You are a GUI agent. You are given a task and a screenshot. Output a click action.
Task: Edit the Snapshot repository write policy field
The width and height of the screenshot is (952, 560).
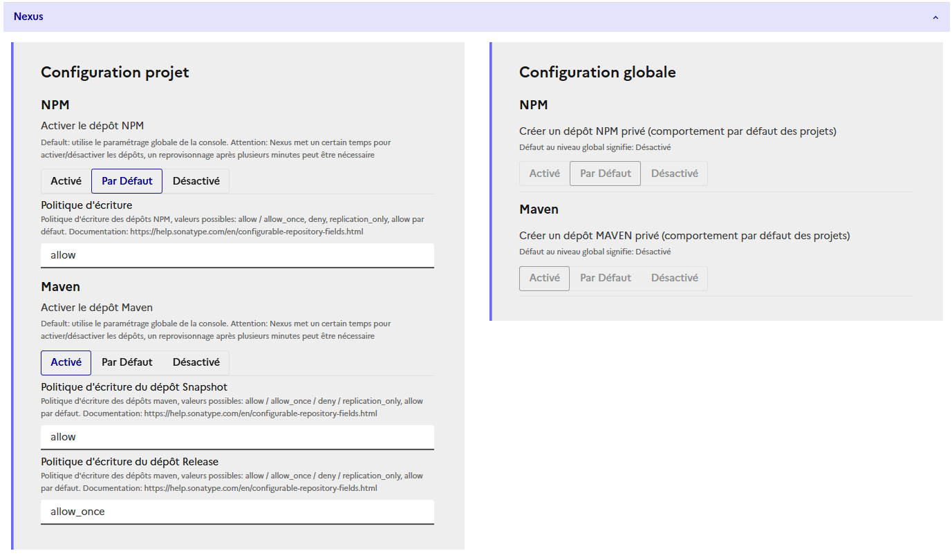coord(237,437)
